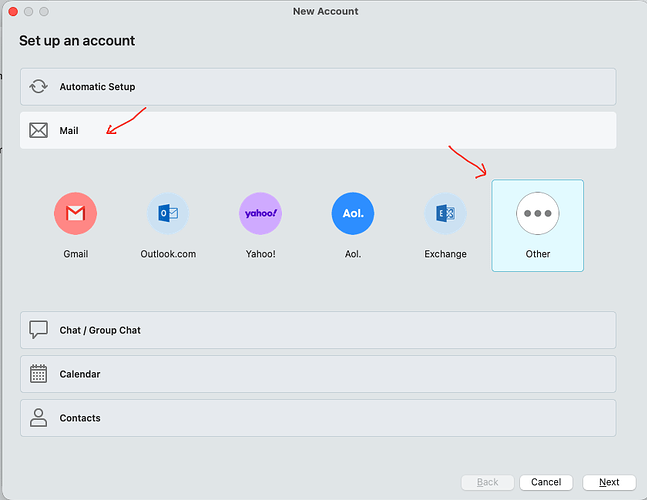Expand the Calendar section
Image resolution: width=647 pixels, height=500 pixels.
tap(318, 374)
